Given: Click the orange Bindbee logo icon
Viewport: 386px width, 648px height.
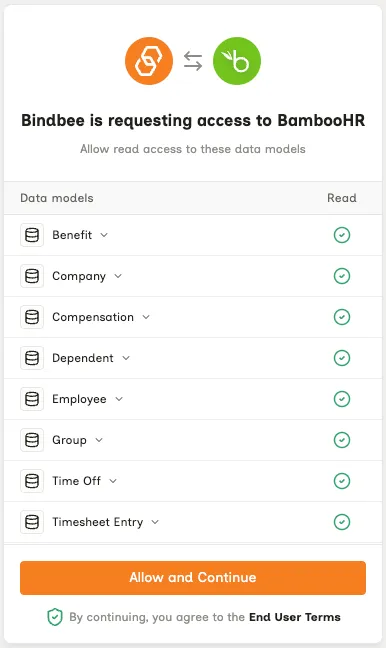Looking at the screenshot, I should [149, 61].
